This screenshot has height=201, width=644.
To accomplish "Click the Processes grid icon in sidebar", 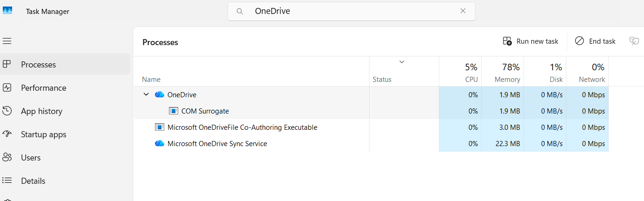I will [x=7, y=64].
